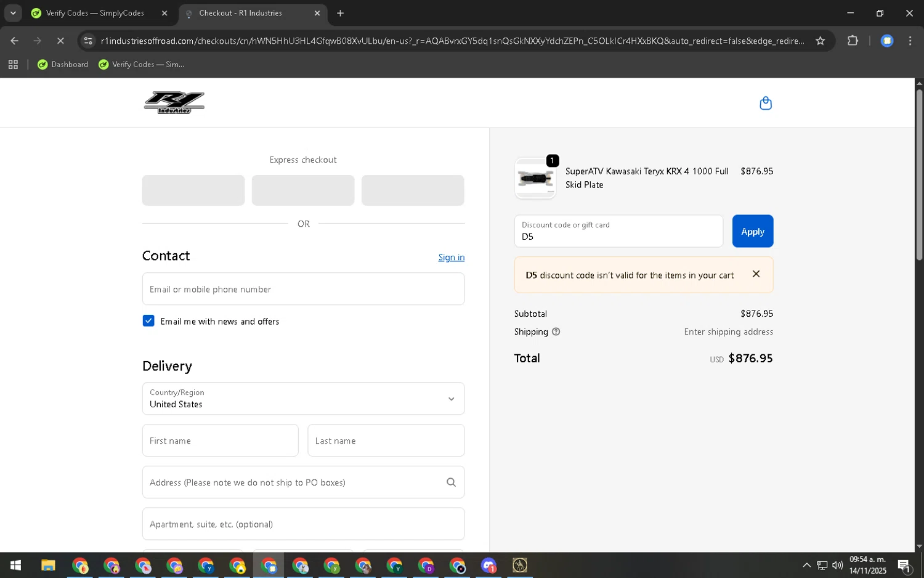Image resolution: width=924 pixels, height=578 pixels.
Task: Open the apps grid in bookmarks bar
Action: [13, 64]
